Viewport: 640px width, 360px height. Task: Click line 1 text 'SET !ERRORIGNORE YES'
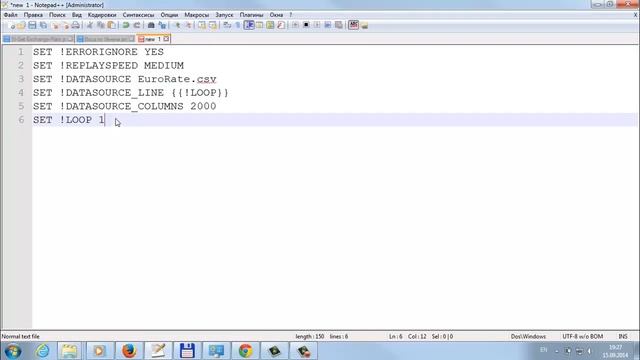98,52
